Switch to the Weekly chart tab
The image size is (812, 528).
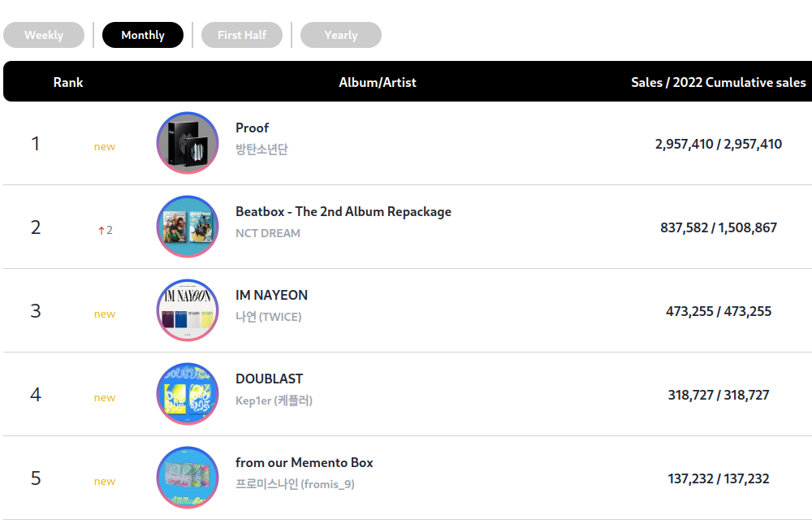pos(44,35)
